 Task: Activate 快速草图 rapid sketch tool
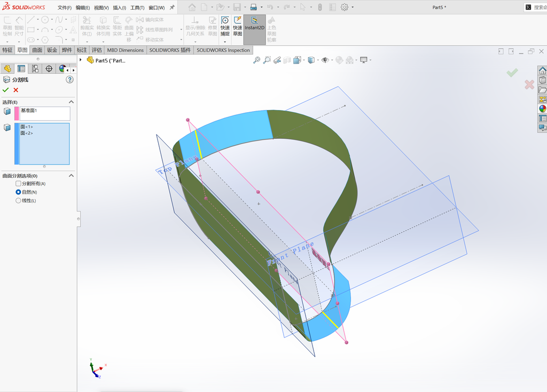(238, 27)
